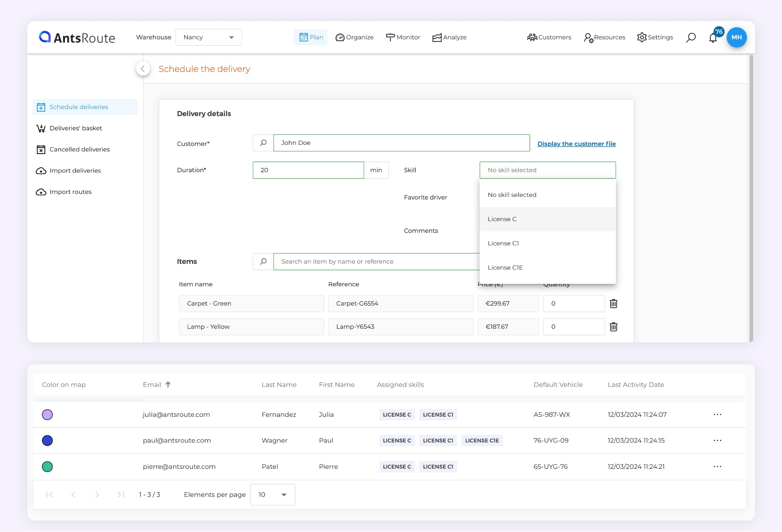Screen dimensions: 782x532
Task: Open the Import routes sidebar item
Action: (70, 192)
